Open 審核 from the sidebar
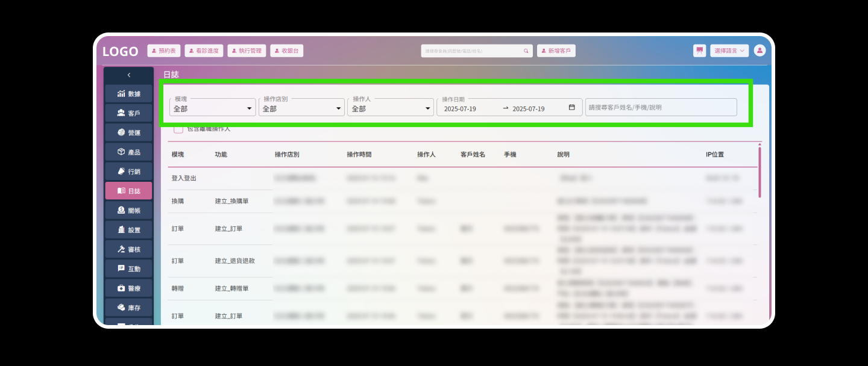The image size is (868, 366). click(x=128, y=249)
